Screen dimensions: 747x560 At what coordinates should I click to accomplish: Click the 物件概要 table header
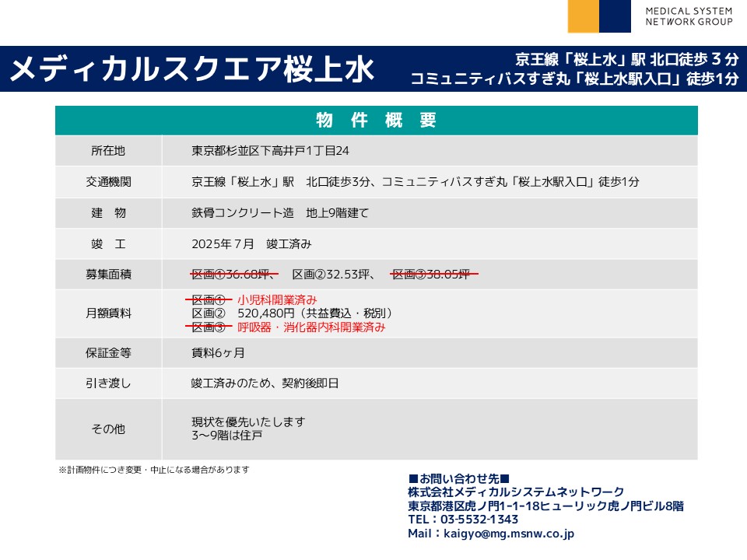pos(376,120)
